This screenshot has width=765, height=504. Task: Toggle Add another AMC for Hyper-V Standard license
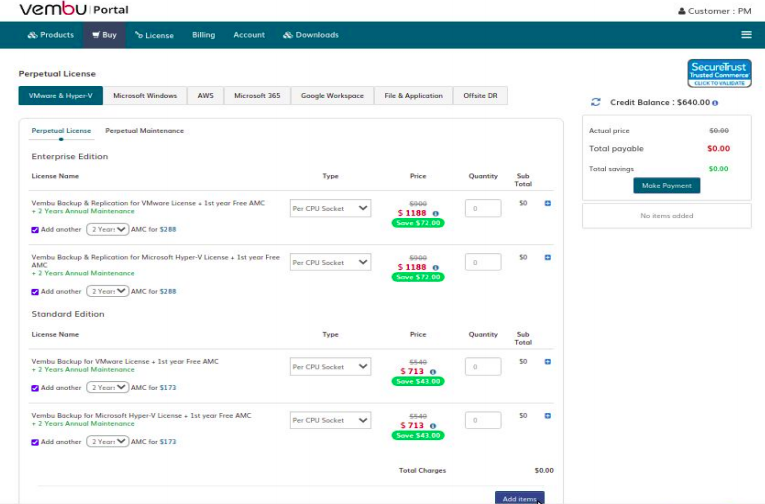coord(35,442)
